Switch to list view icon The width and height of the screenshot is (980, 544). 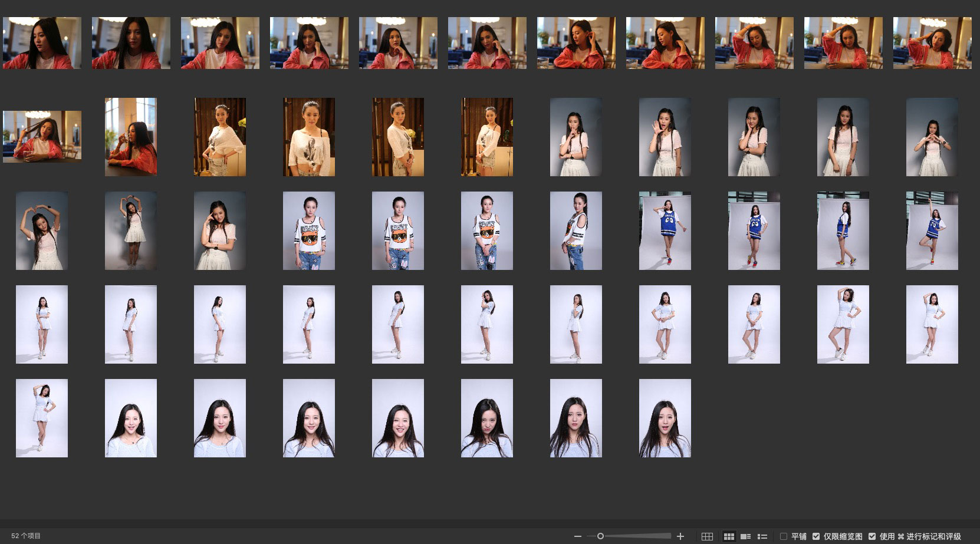click(x=762, y=536)
